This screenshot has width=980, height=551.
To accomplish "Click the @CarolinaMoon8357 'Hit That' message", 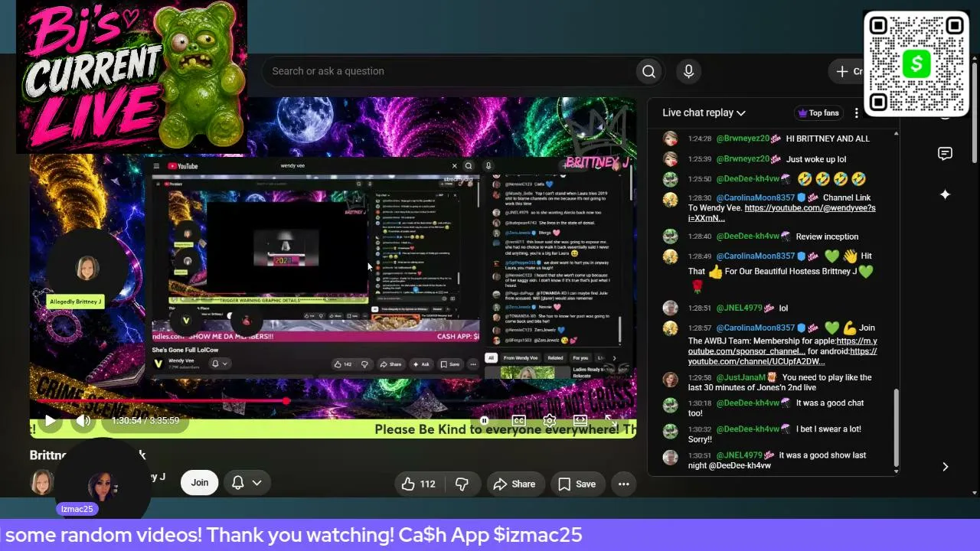I will [772, 271].
